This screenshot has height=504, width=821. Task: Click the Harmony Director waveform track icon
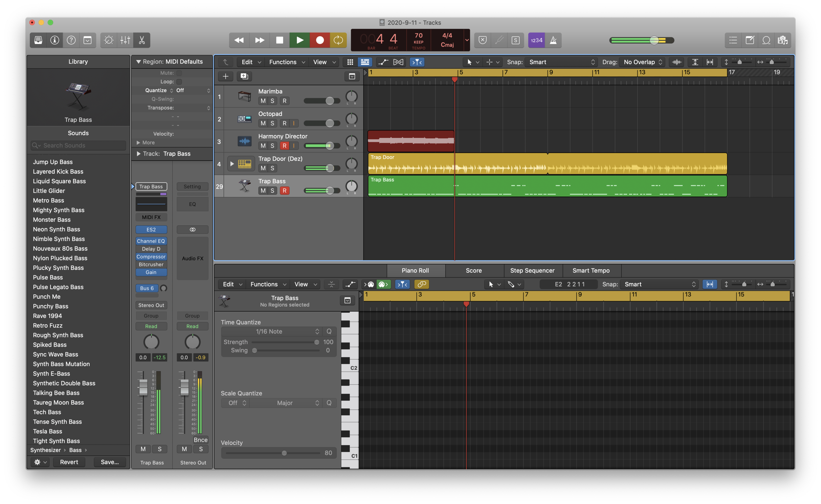pos(244,141)
